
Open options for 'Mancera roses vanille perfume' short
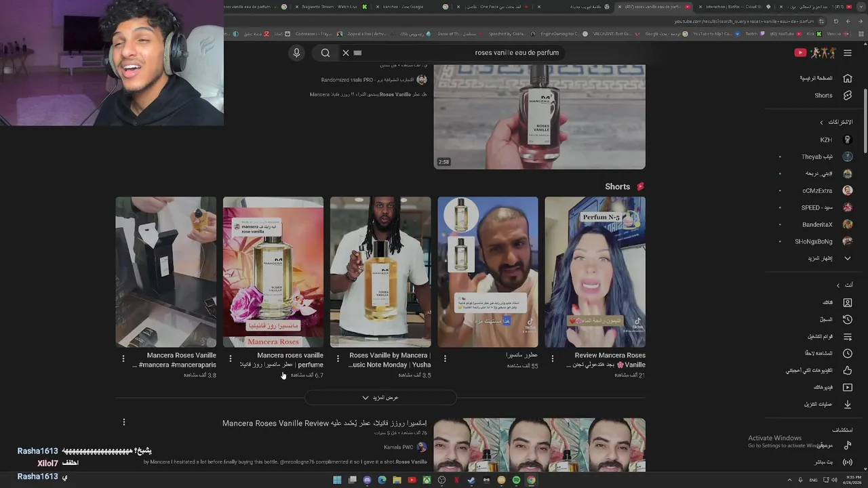tap(231, 359)
